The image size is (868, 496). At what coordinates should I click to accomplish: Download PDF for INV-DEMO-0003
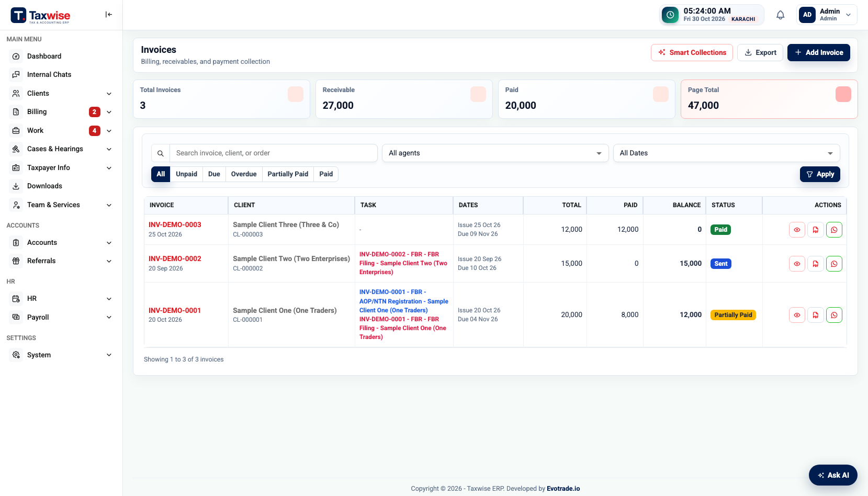pyautogui.click(x=816, y=230)
